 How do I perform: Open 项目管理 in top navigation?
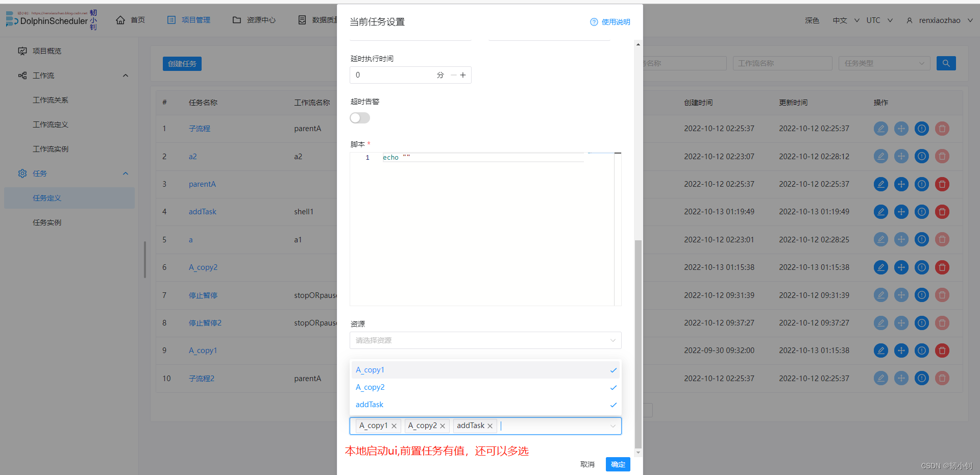click(x=189, y=20)
